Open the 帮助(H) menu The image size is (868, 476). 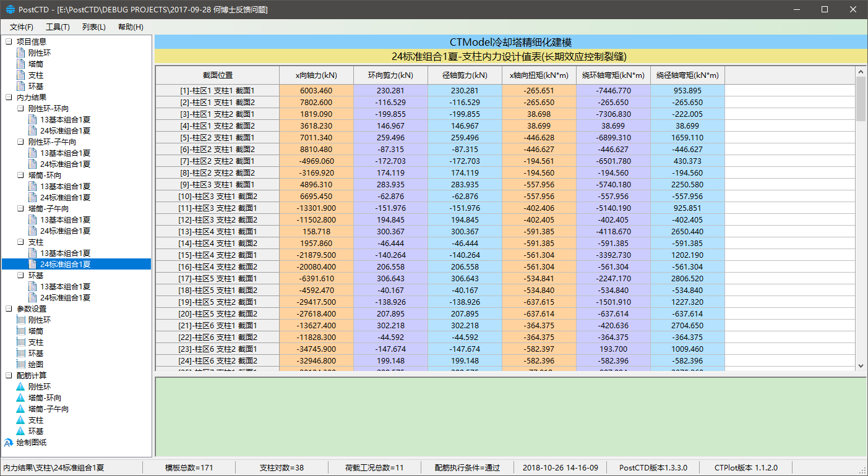point(131,27)
